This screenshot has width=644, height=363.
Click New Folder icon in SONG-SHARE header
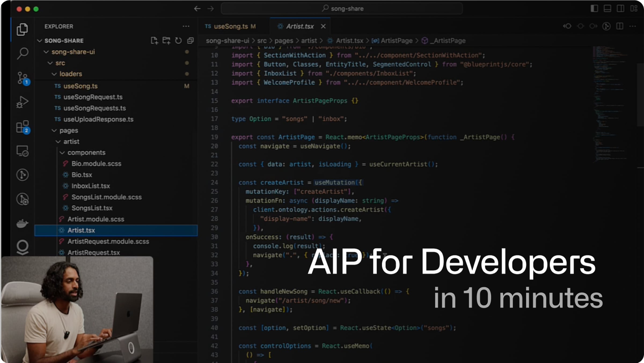point(166,41)
